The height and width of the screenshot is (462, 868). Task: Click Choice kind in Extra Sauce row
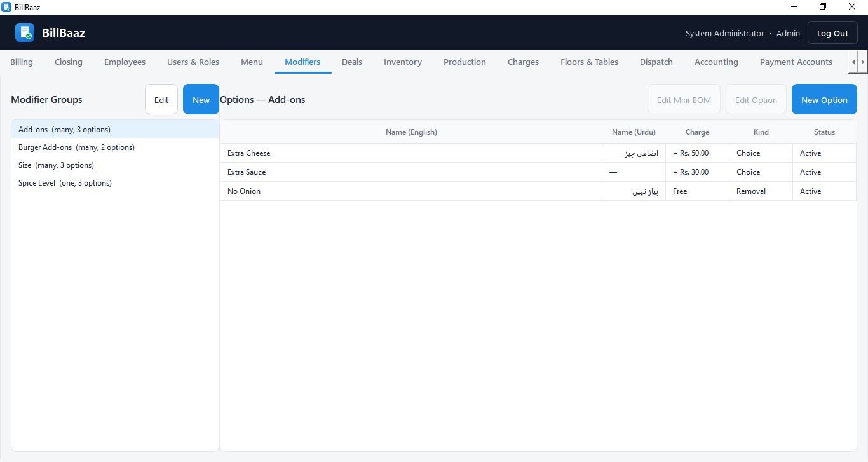coord(761,172)
